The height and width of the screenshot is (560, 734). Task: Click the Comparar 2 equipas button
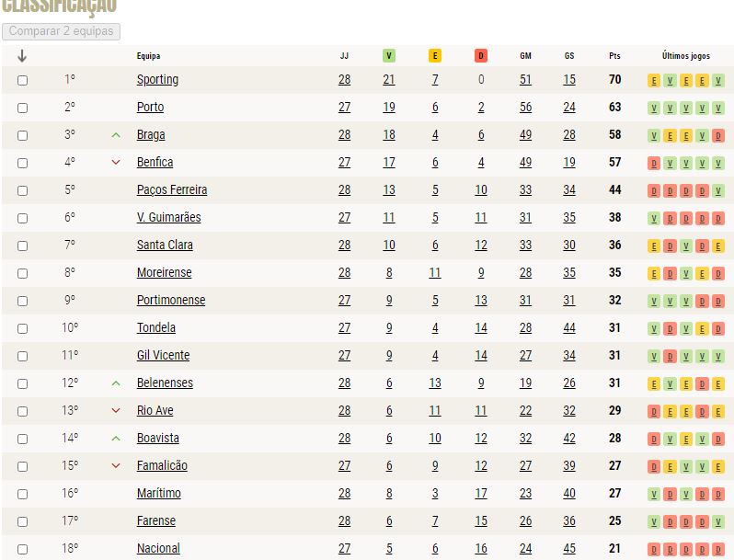(61, 31)
